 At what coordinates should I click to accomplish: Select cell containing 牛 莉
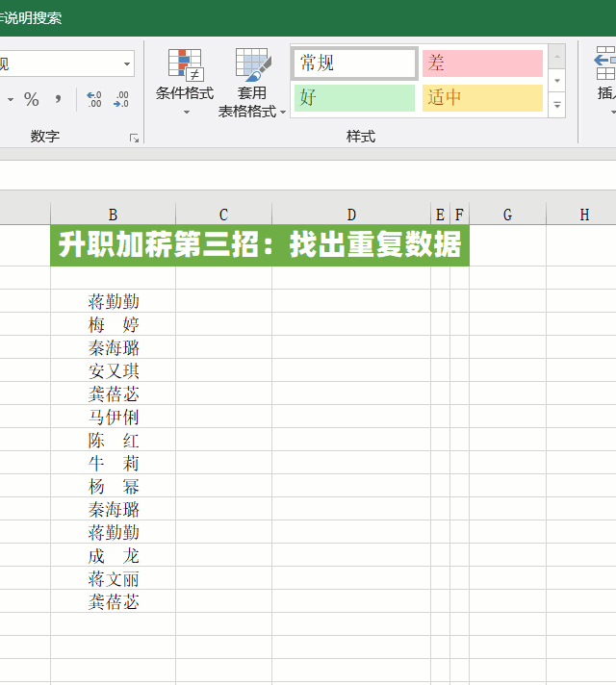[x=114, y=463]
